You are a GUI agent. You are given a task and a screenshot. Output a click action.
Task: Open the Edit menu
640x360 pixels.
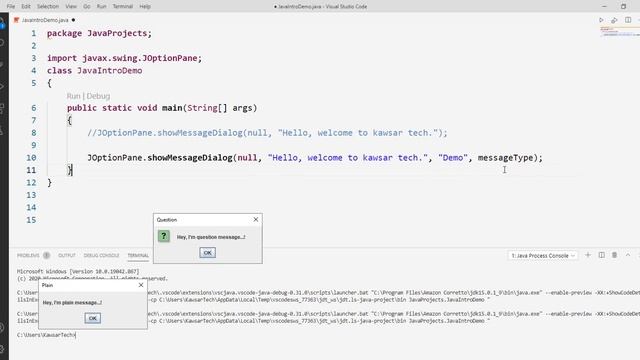(x=26, y=7)
